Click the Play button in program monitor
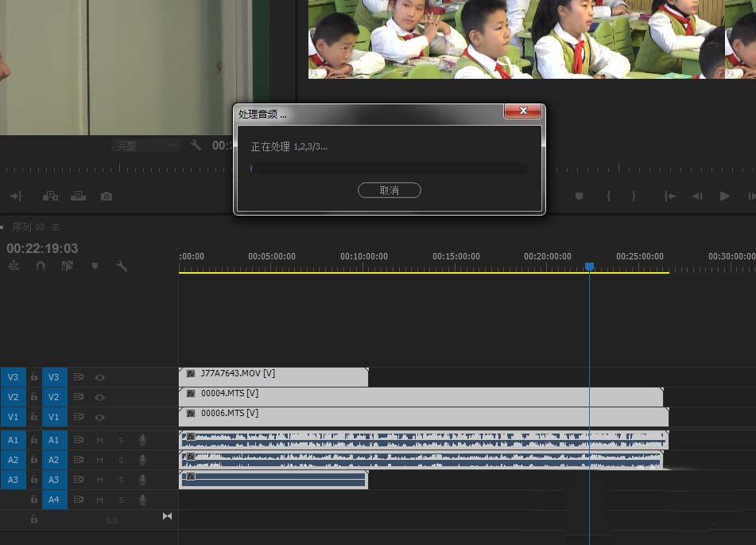The width and height of the screenshot is (756, 545). click(x=724, y=196)
